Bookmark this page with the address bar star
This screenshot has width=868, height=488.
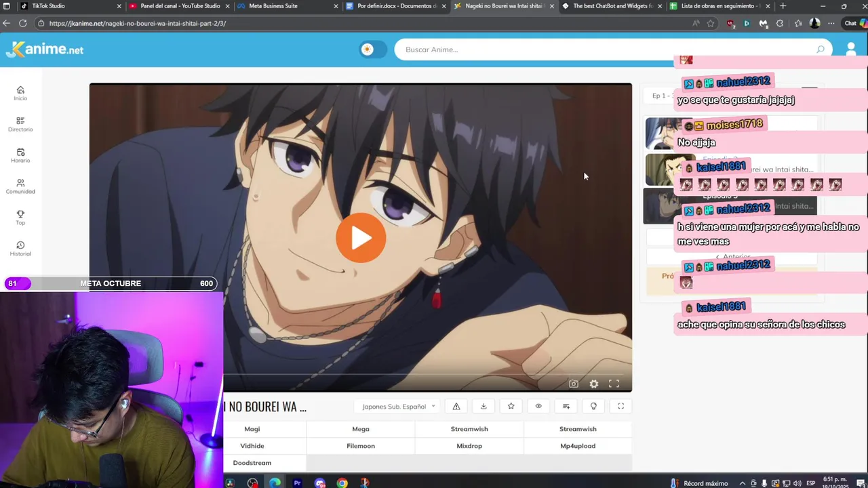[x=711, y=23]
